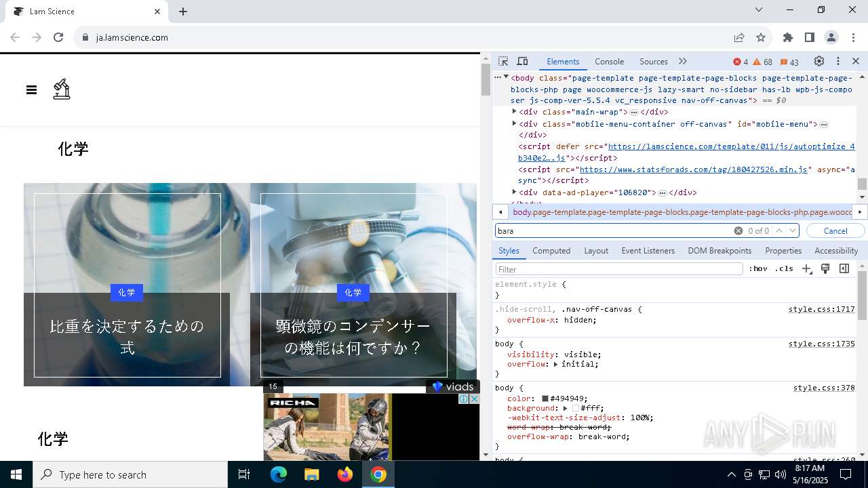Open Chrome extensions puzzle icon
Image resolution: width=868 pixels, height=488 pixels.
(x=788, y=37)
